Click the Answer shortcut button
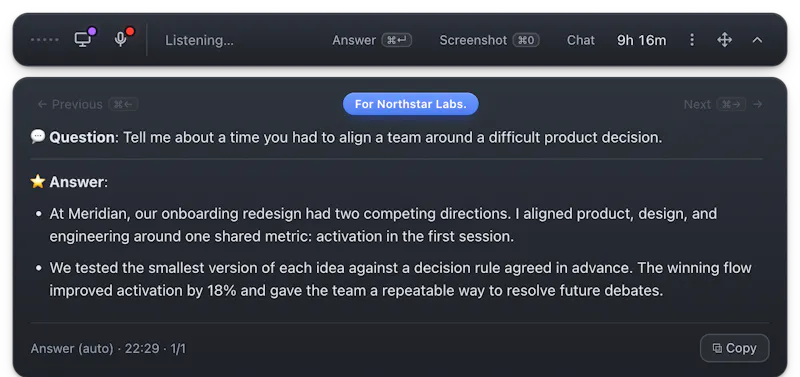The width and height of the screenshot is (800, 377). pos(372,40)
